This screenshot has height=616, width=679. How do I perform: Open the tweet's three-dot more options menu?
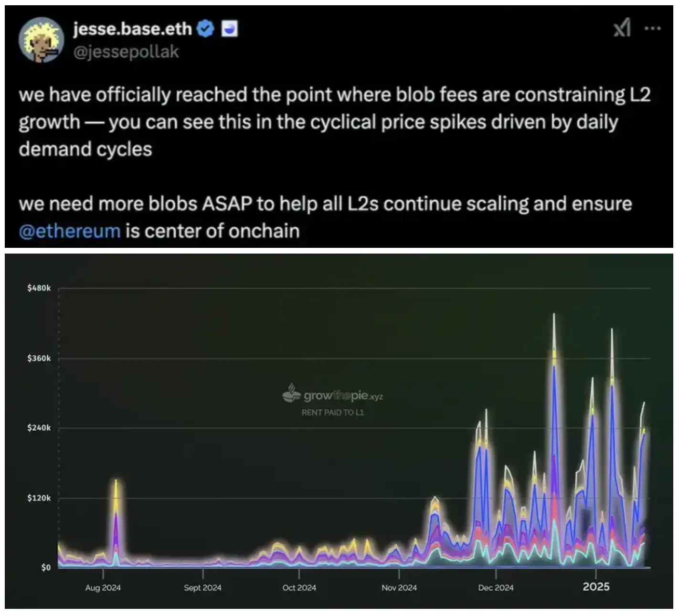[x=652, y=29]
